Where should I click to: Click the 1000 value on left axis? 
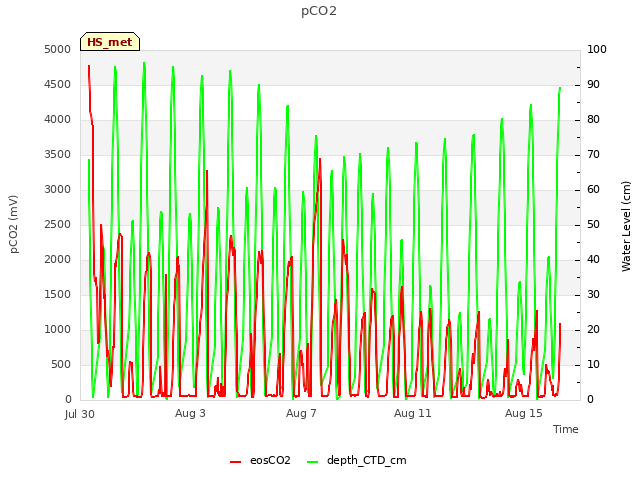coord(58,329)
